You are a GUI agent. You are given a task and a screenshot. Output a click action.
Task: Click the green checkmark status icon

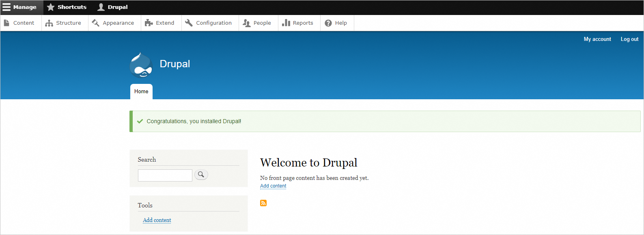[140, 121]
